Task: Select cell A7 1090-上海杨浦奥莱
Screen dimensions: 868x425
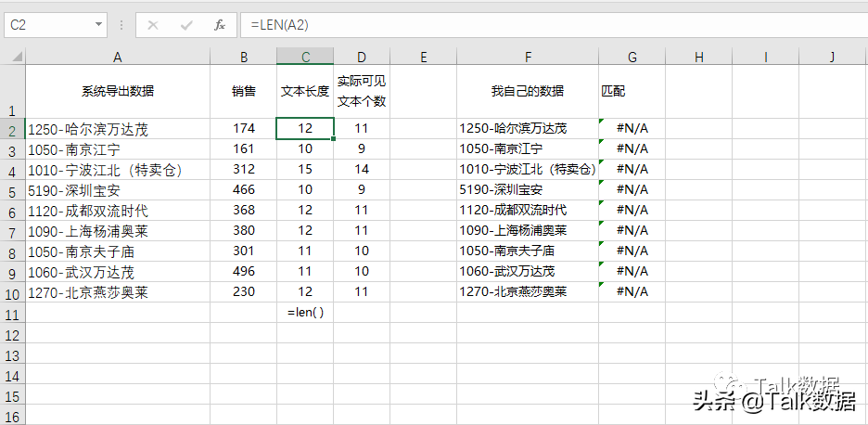Action: (x=118, y=230)
